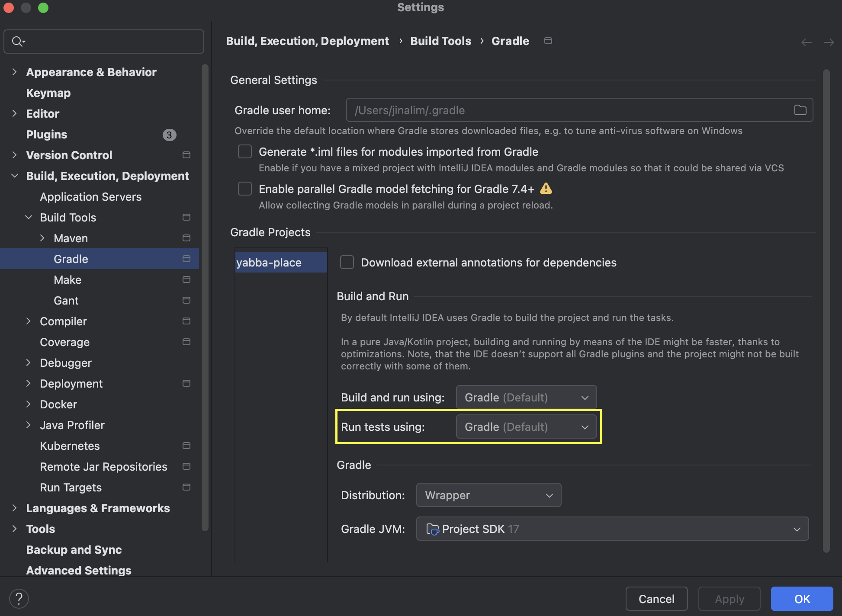Click the project-level icon next to Gradle breadcrumb
This screenshot has width=842, height=616.
click(548, 41)
